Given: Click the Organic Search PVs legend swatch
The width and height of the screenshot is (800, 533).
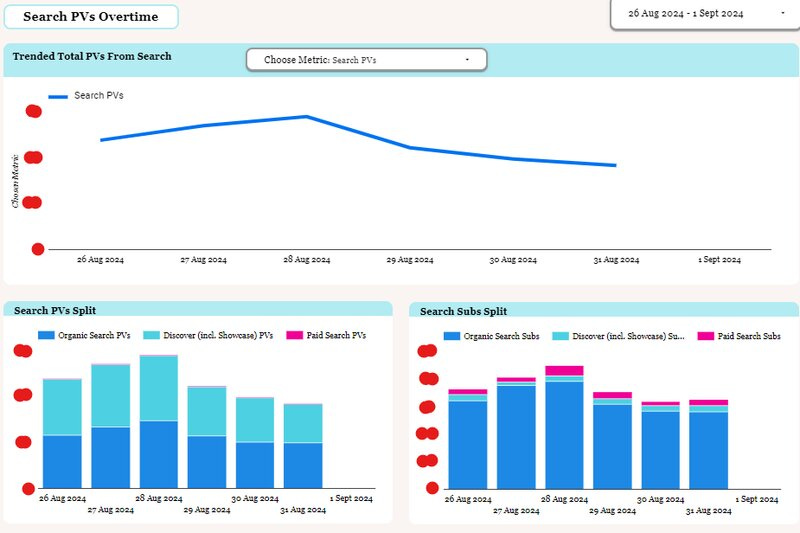Looking at the screenshot, I should [46, 335].
